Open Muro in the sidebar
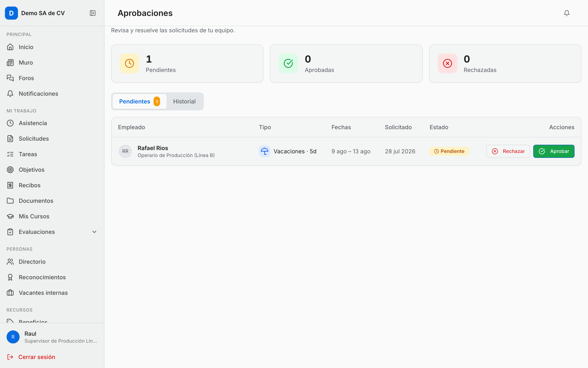This screenshot has width=588, height=368. [52, 63]
